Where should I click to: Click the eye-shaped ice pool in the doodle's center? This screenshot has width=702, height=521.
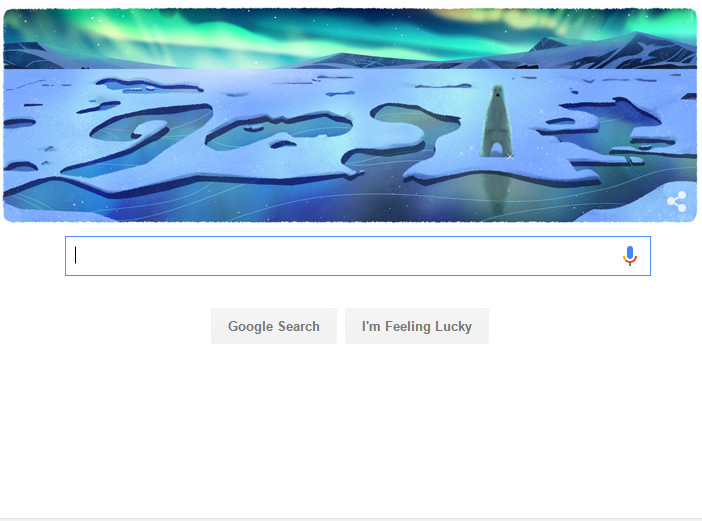(278, 130)
